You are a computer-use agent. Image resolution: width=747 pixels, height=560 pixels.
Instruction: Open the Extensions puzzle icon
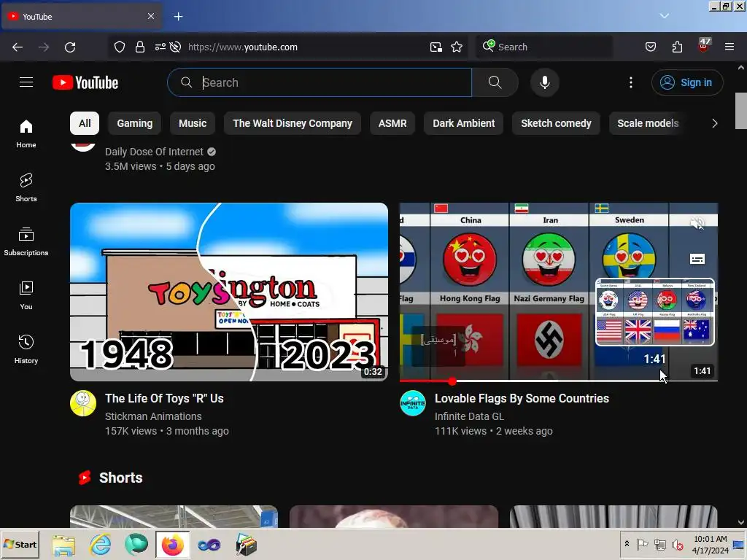(677, 47)
